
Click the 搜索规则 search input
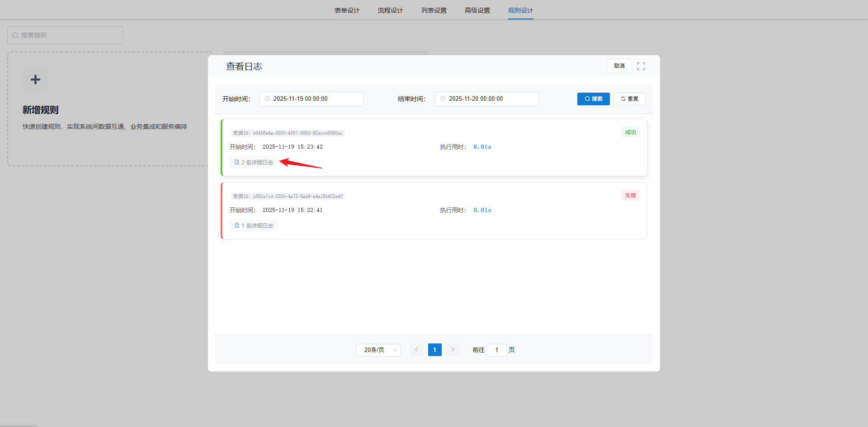coord(65,35)
